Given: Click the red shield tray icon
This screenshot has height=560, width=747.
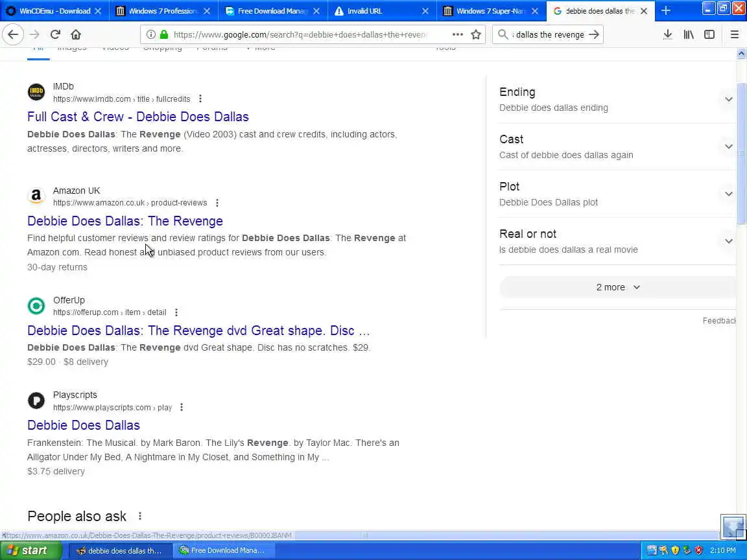Looking at the screenshot, I should pos(698,550).
